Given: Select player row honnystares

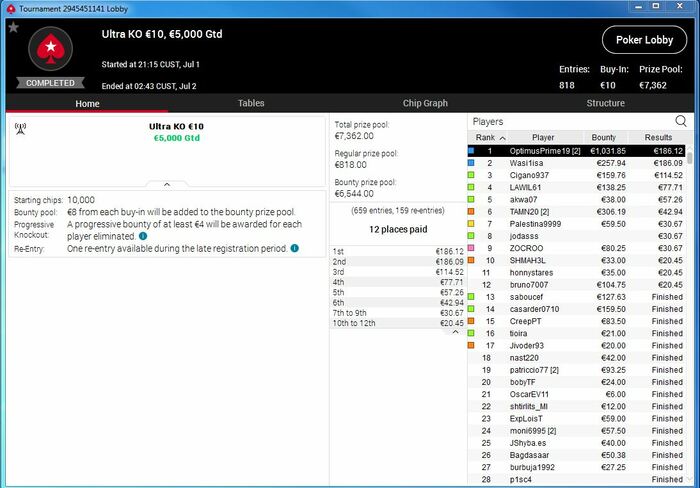Looking at the screenshot, I should [x=576, y=272].
